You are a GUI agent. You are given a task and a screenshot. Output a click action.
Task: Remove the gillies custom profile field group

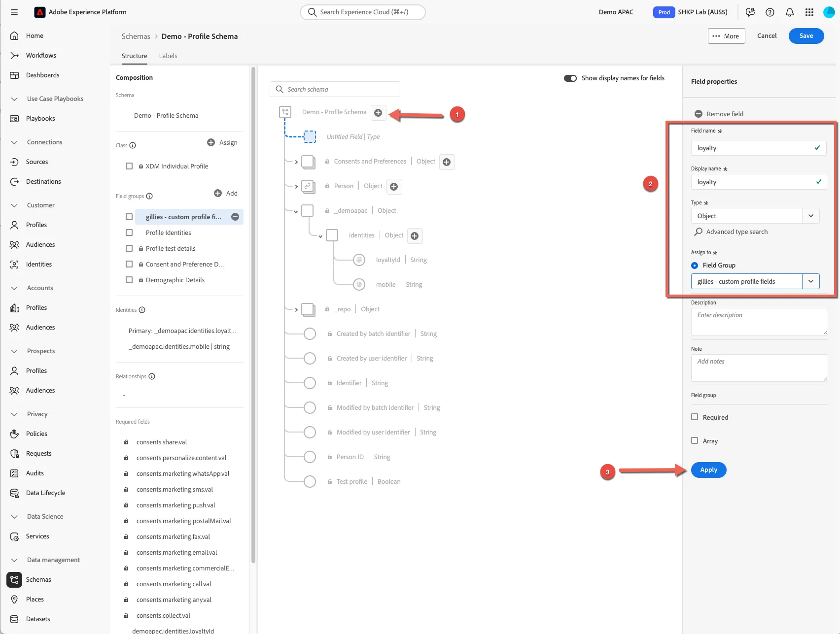tap(235, 217)
